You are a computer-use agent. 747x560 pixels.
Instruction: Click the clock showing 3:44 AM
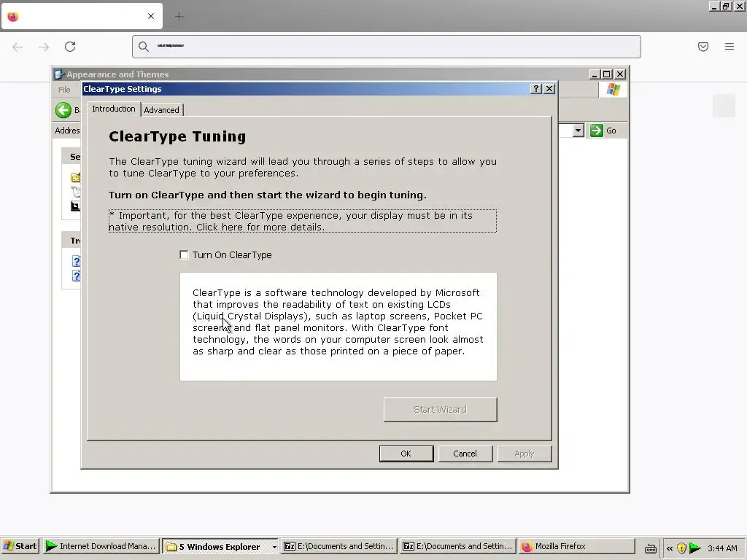click(722, 548)
